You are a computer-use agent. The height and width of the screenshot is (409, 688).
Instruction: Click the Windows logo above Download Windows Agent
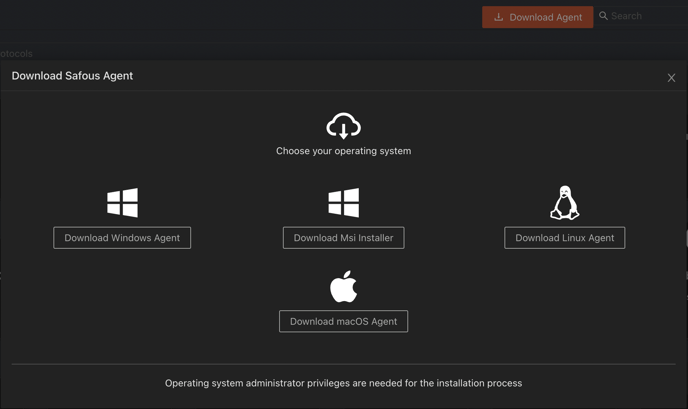122,203
